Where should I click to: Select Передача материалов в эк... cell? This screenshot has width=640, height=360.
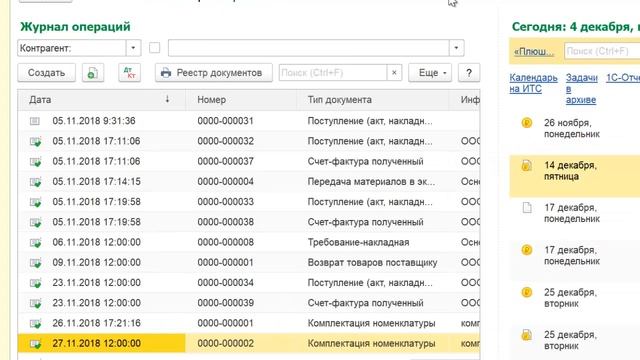tap(371, 182)
